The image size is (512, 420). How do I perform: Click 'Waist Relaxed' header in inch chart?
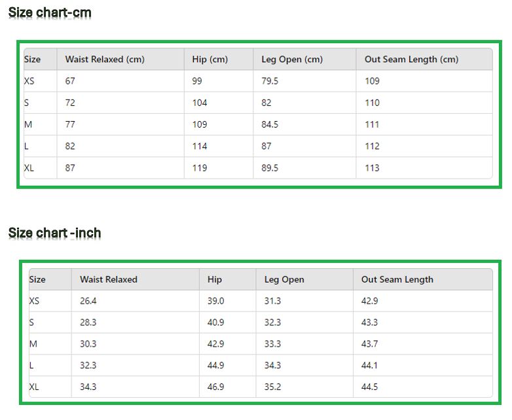point(109,279)
